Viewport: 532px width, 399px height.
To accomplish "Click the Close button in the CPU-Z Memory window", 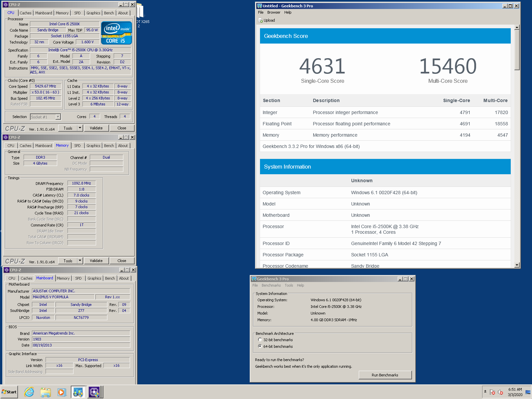I will coord(122,261).
